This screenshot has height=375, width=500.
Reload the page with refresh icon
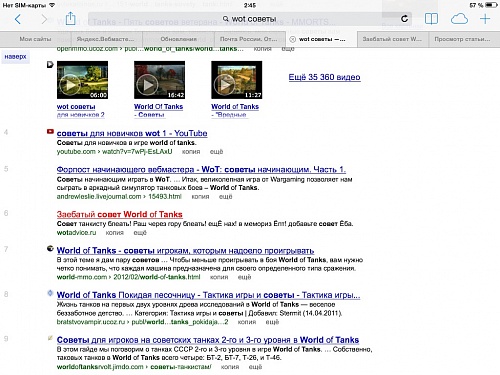pyautogui.click(x=404, y=19)
